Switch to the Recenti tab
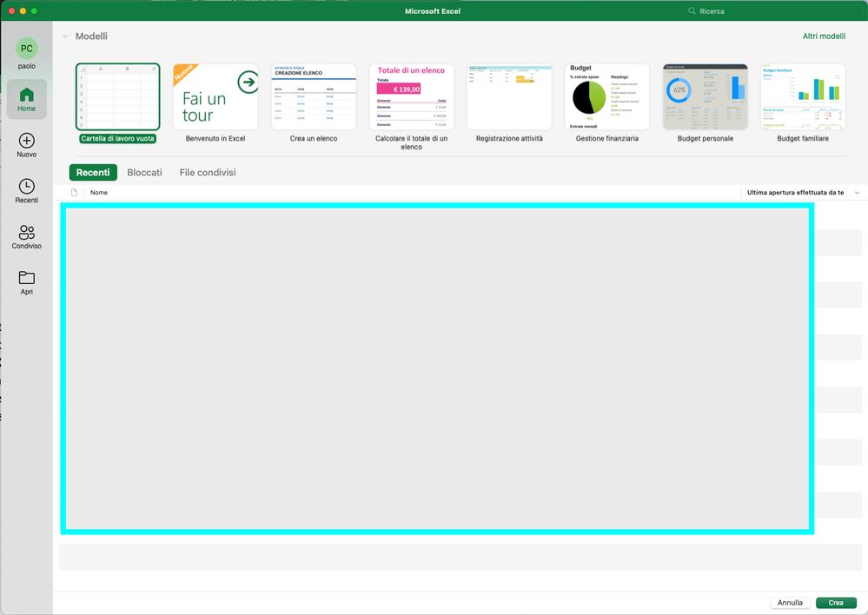 point(93,173)
